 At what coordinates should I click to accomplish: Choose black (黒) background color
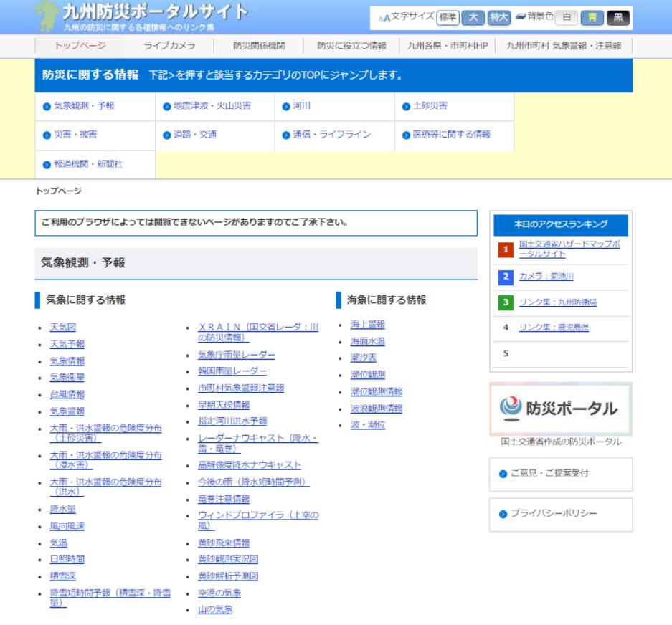pyautogui.click(x=618, y=18)
